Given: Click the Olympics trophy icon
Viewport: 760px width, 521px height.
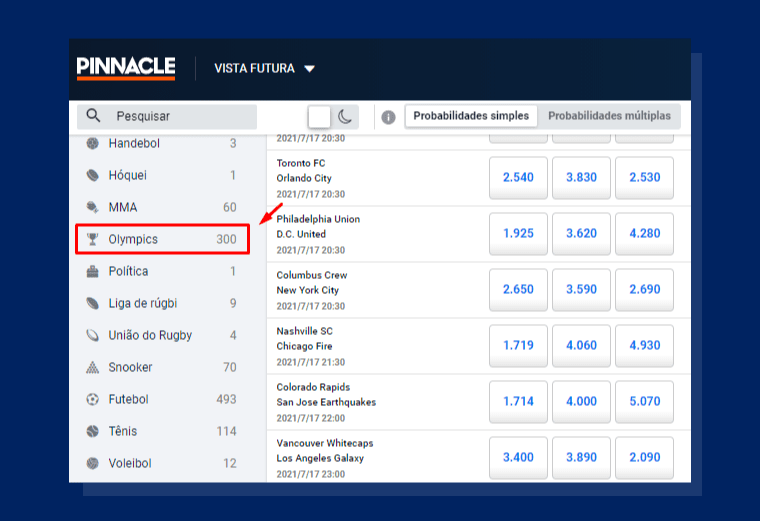Looking at the screenshot, I should point(93,239).
